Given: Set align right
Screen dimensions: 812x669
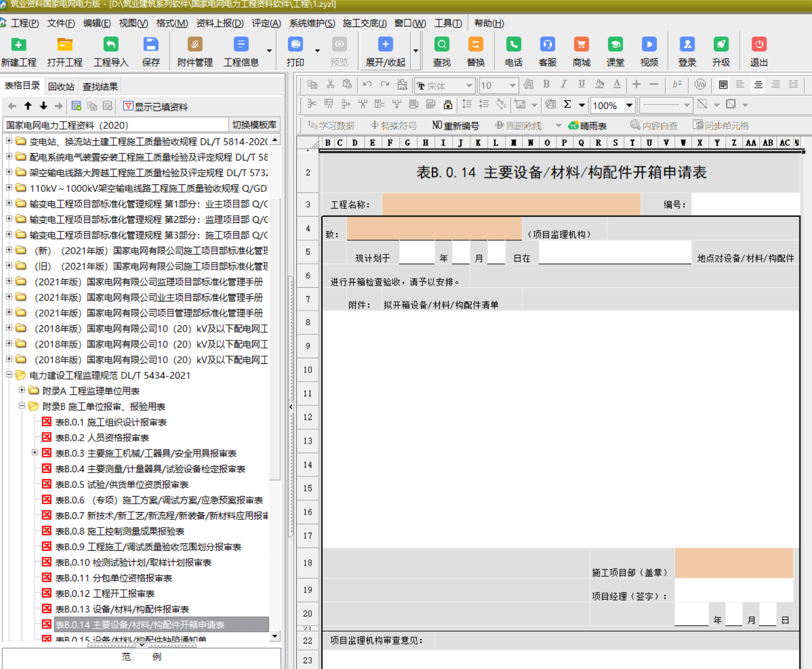Looking at the screenshot, I should point(776,85).
